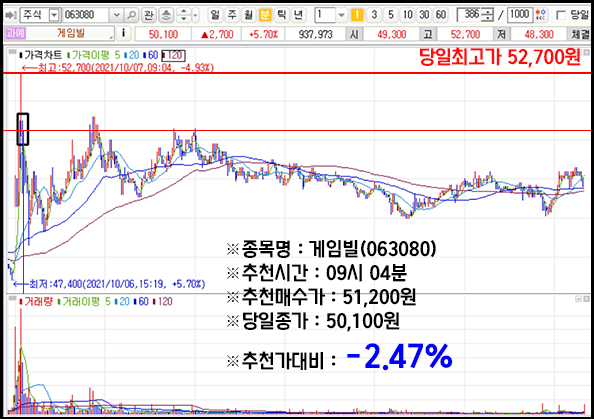Open the small arrow next to the stepper
This screenshot has width=594, height=419.
tap(195, 15)
